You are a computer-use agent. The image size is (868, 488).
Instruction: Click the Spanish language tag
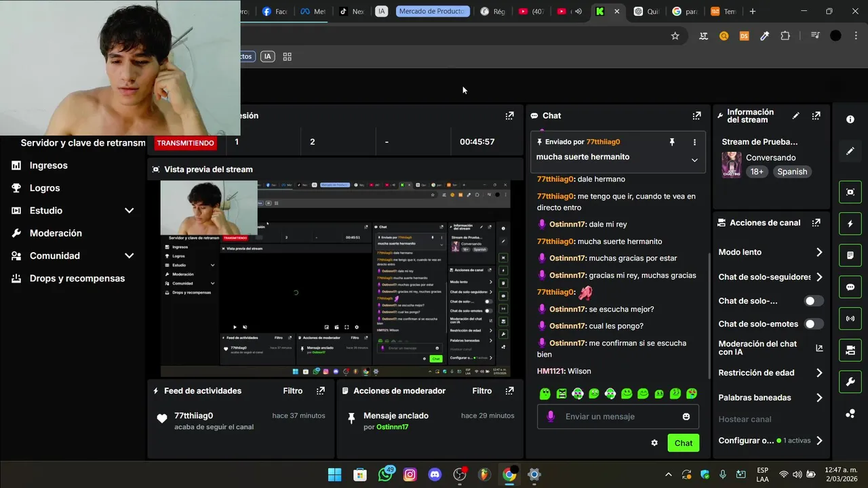point(792,172)
